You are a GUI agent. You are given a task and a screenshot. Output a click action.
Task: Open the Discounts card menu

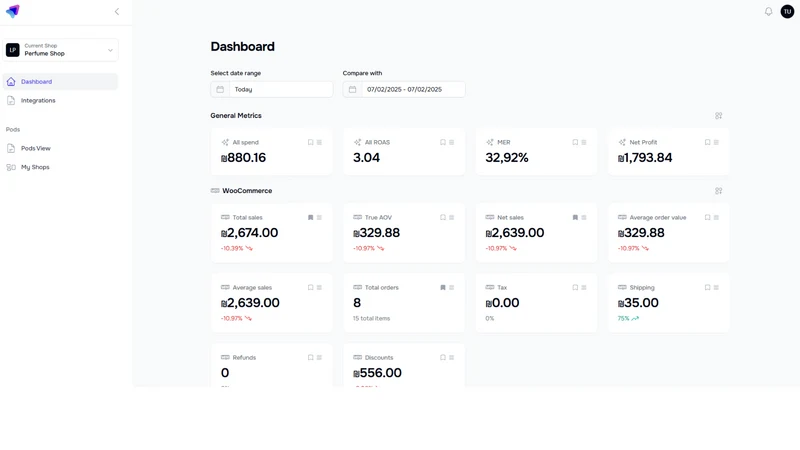click(x=452, y=358)
